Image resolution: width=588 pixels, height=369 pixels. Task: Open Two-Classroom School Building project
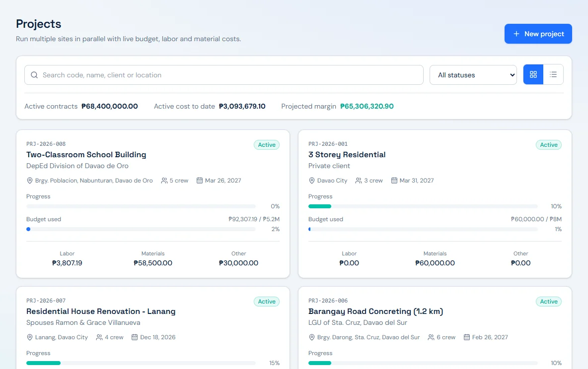tap(86, 155)
